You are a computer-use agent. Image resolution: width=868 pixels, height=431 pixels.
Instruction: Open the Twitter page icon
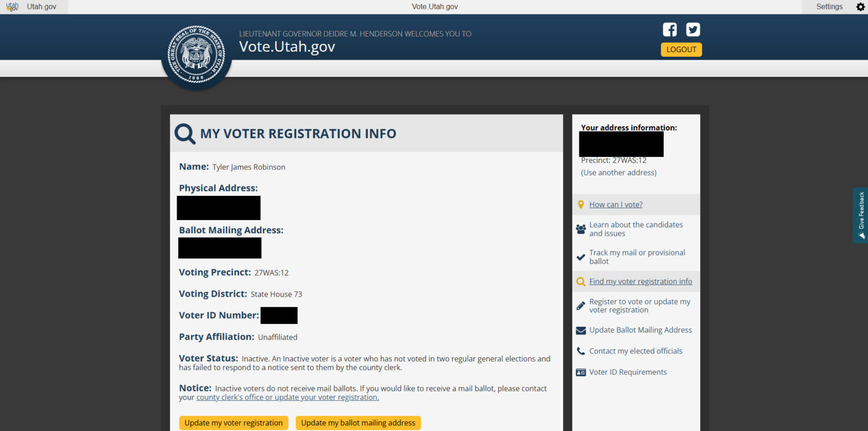click(x=693, y=30)
